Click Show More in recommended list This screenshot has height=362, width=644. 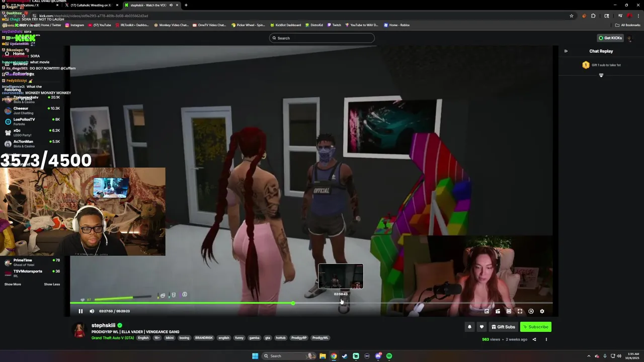[13, 285]
